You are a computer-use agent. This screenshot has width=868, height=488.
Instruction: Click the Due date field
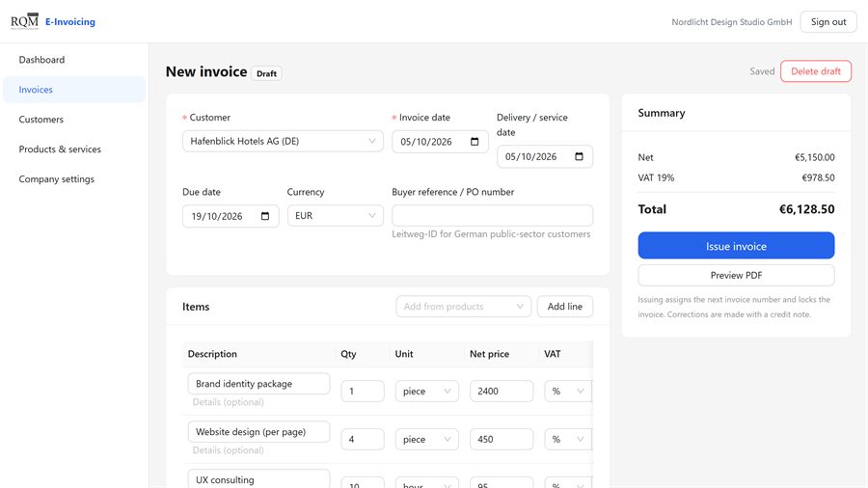(x=231, y=216)
